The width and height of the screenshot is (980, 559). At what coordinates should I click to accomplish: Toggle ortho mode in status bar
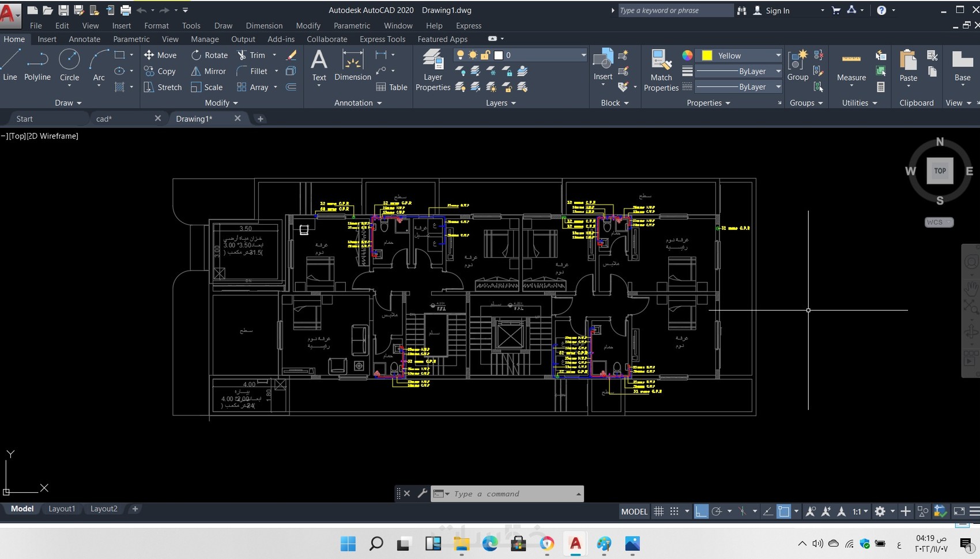coord(701,511)
